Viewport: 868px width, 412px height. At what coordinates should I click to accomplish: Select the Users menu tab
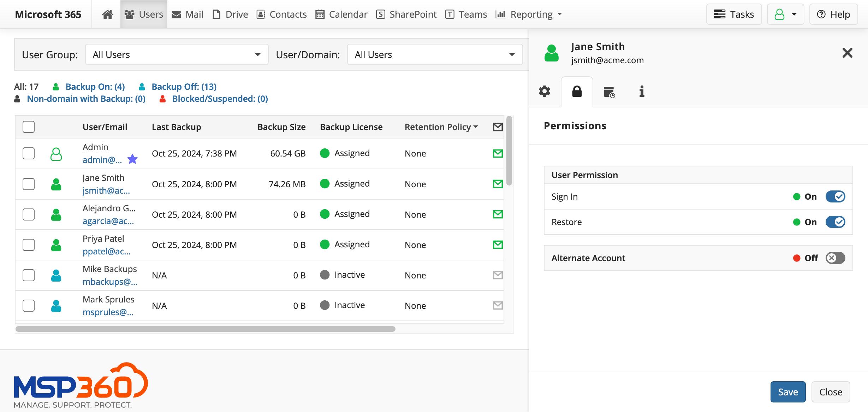143,13
